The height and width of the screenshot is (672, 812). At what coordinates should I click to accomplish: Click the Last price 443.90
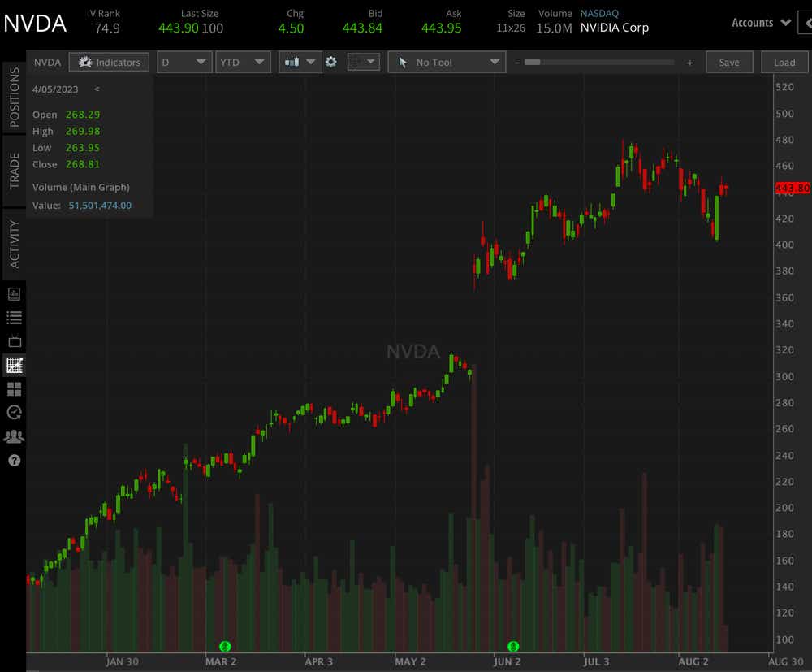coord(178,28)
